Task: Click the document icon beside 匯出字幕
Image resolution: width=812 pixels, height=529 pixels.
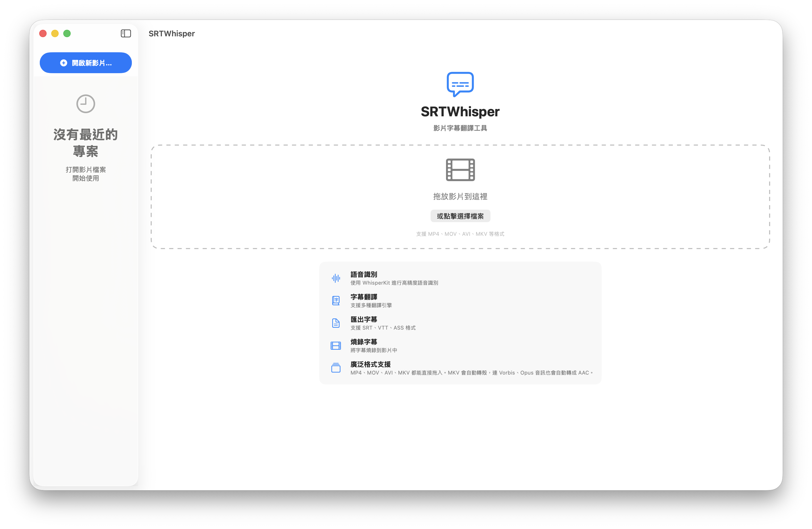Action: pyautogui.click(x=336, y=323)
